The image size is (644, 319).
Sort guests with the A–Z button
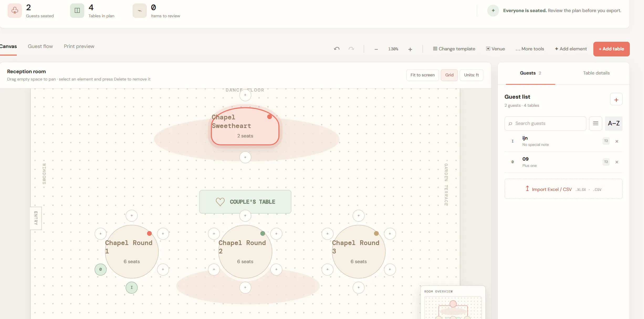tap(614, 123)
